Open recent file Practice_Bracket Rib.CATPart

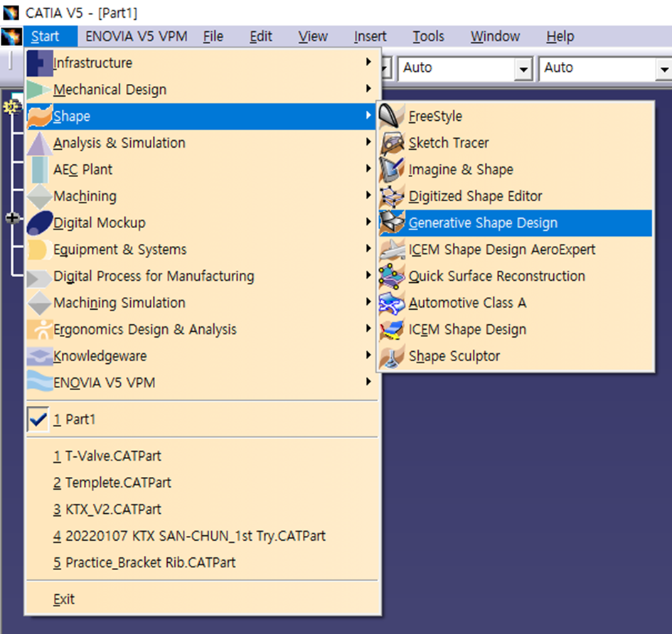coord(202,562)
